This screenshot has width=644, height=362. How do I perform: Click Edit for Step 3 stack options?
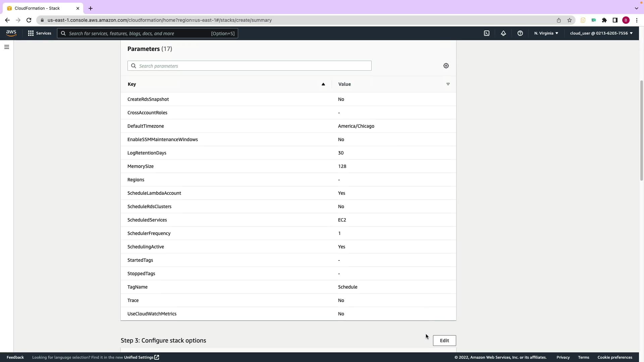pos(444,341)
